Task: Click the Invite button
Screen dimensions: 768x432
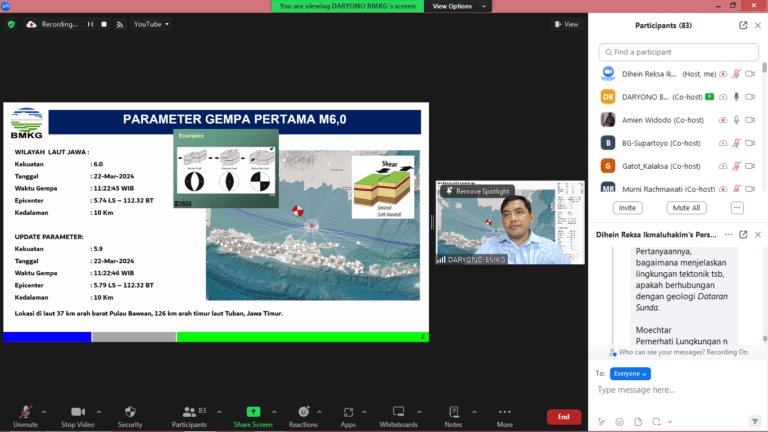Action: (627, 208)
